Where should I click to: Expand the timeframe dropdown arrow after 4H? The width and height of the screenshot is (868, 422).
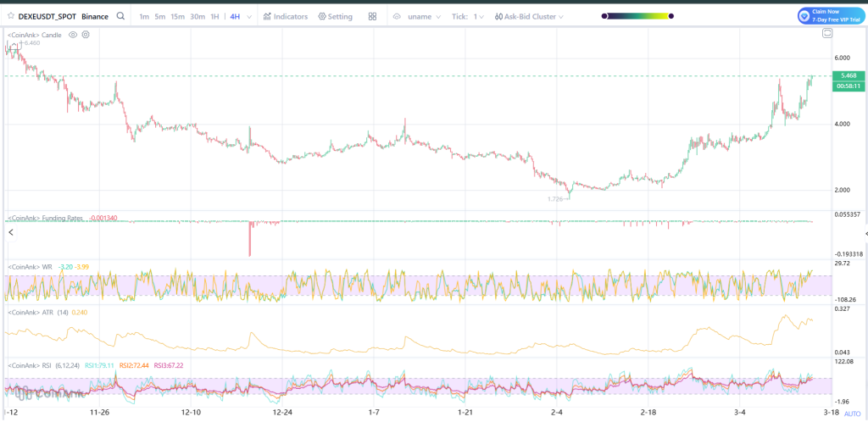point(250,16)
